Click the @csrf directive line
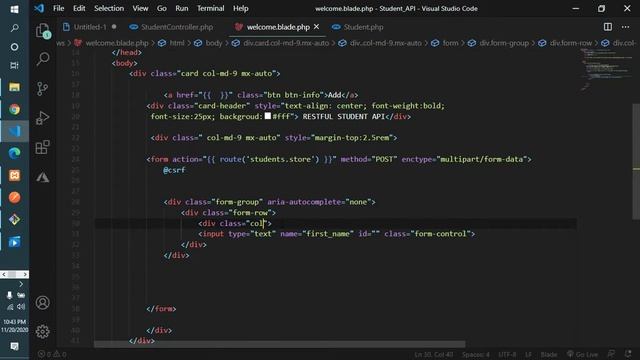Screen dimensions: 640x360 coord(174,170)
